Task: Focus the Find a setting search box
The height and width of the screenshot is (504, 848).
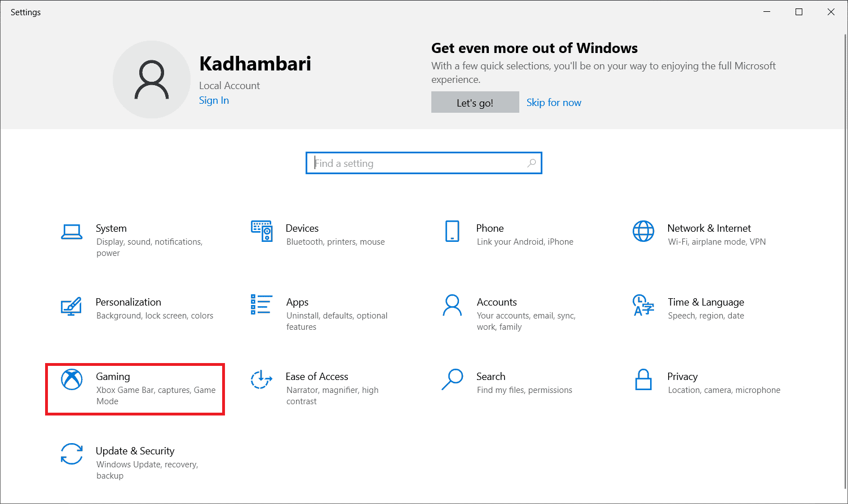Action: click(x=417, y=163)
